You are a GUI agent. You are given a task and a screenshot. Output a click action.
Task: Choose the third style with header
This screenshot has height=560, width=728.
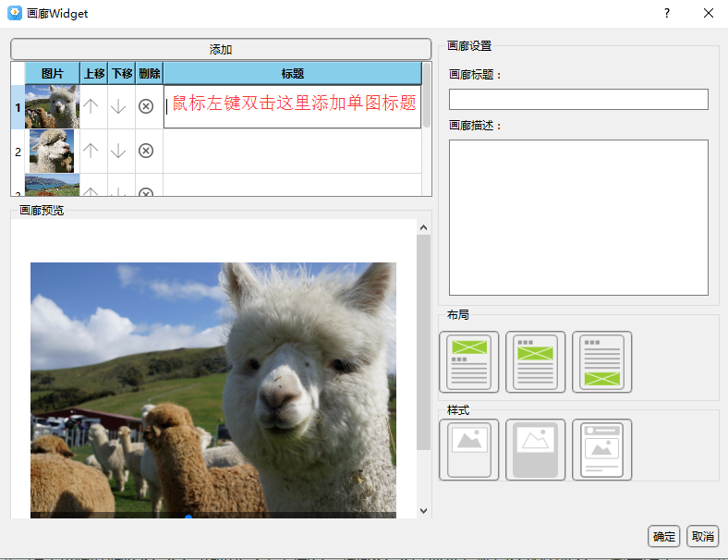coord(602,450)
